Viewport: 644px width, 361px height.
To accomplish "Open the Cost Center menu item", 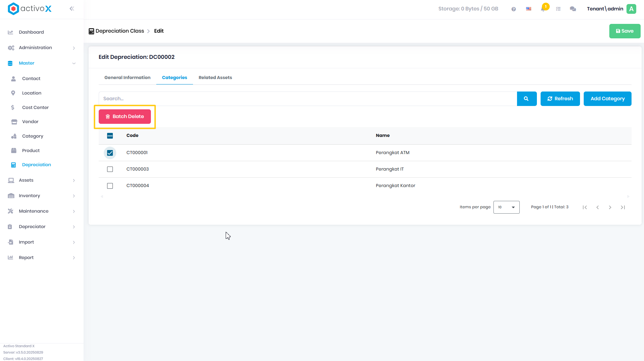I will 35,108.
